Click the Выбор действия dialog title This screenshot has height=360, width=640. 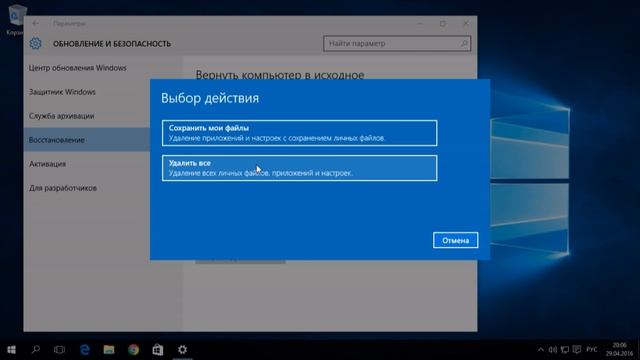[210, 98]
